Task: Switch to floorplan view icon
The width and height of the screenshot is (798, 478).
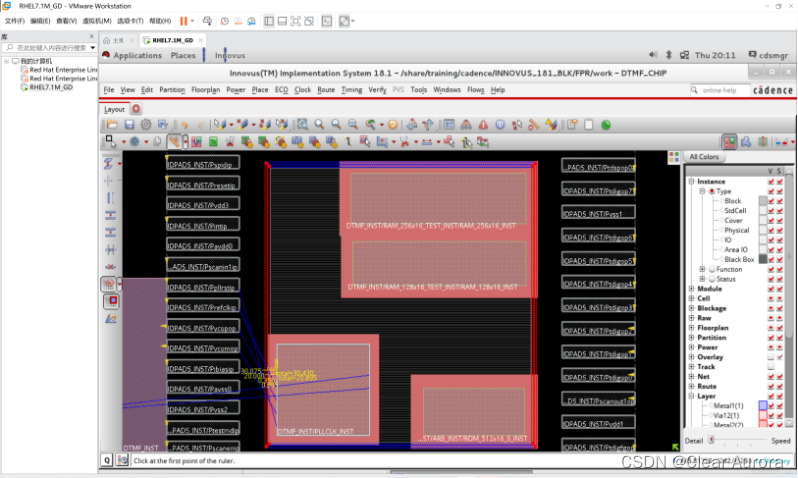Action: tap(729, 142)
